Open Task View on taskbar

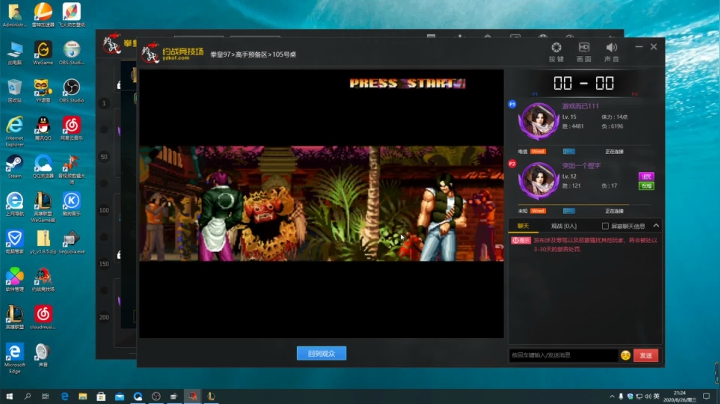click(45, 396)
